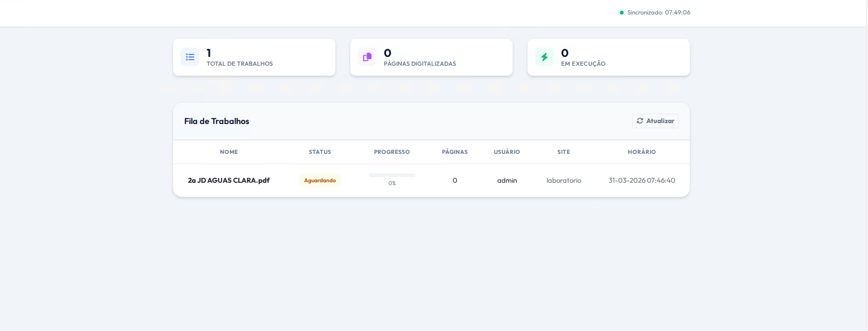The width and height of the screenshot is (868, 331).
Task: Sort by the HORÁRIO column header
Action: click(x=642, y=152)
